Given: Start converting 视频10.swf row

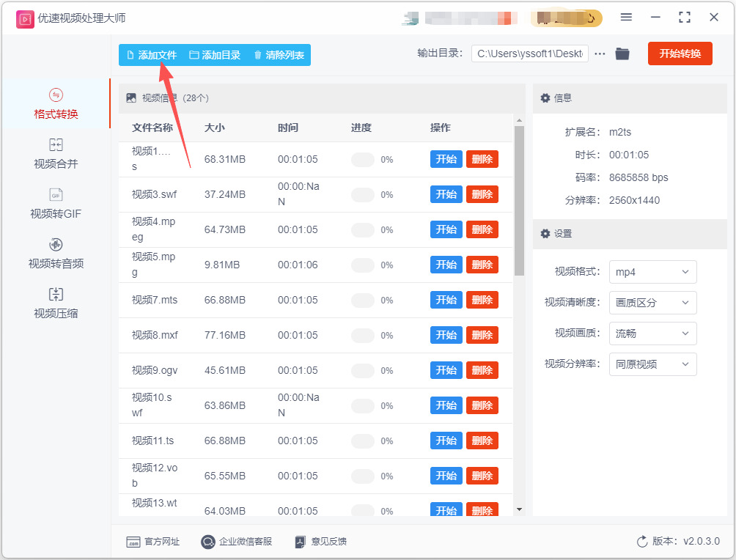Looking at the screenshot, I should pos(446,405).
